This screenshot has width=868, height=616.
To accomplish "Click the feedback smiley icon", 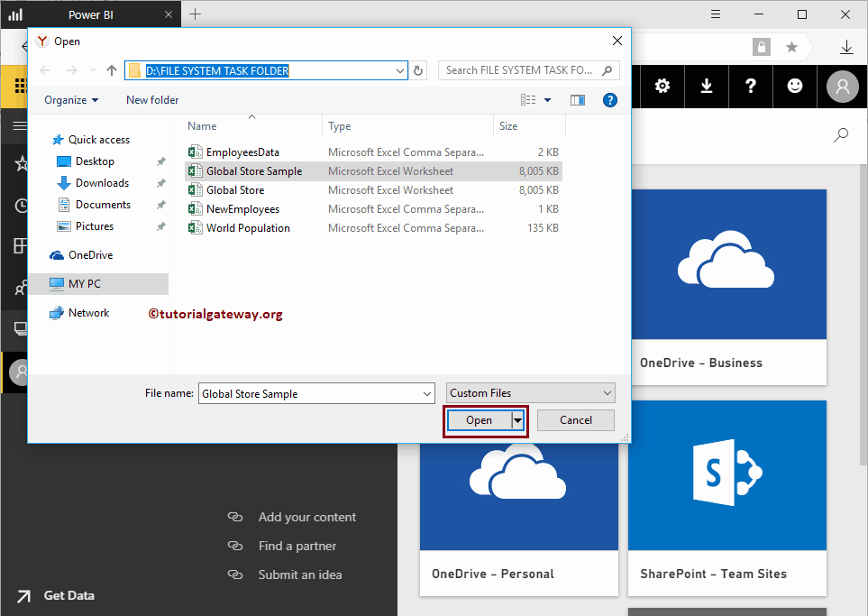I will [795, 87].
